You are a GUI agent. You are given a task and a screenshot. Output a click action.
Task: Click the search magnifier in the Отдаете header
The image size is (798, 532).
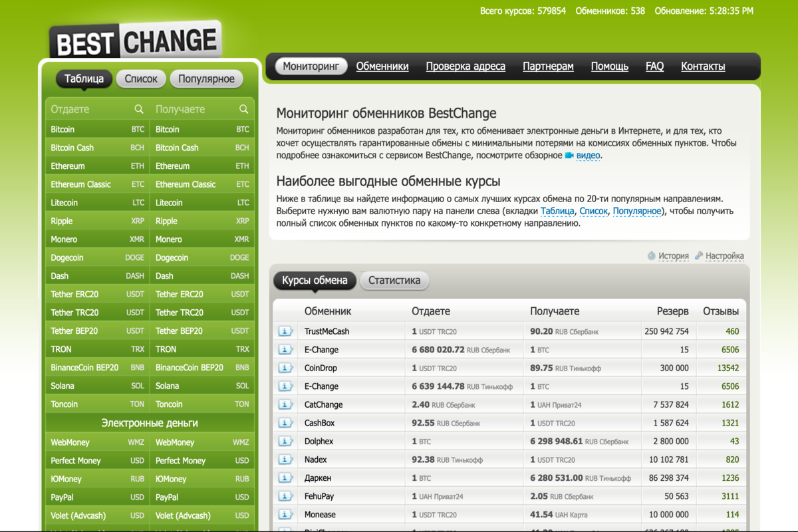tap(139, 109)
